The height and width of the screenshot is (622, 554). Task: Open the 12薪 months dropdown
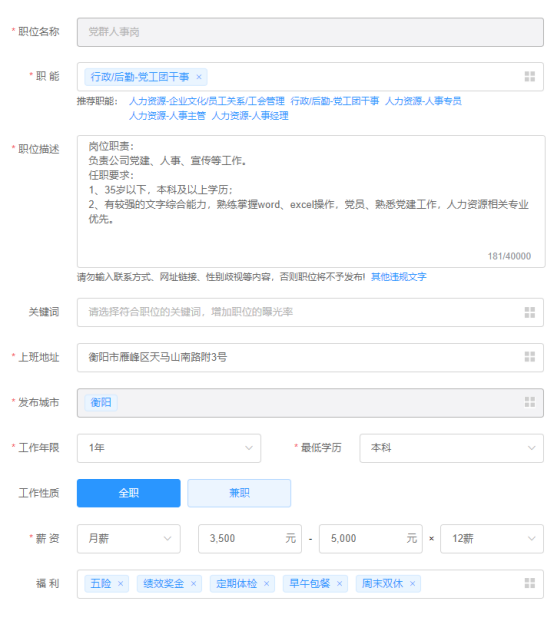click(492, 539)
